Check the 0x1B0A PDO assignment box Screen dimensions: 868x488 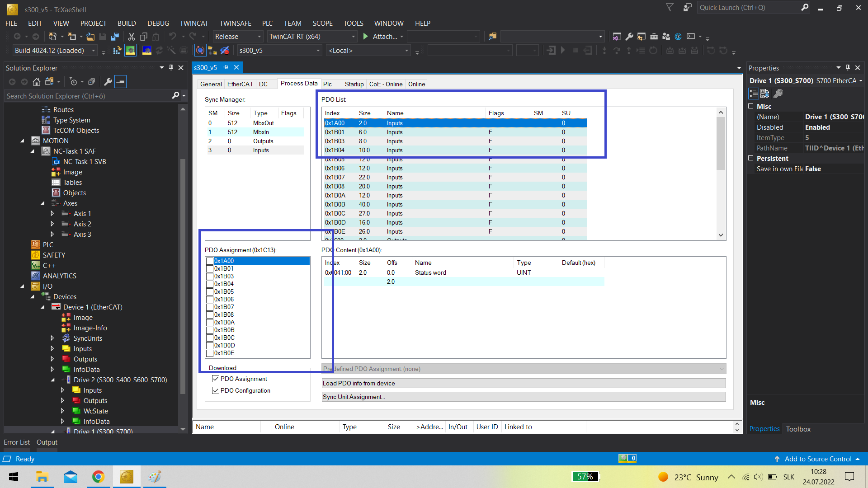tap(210, 323)
